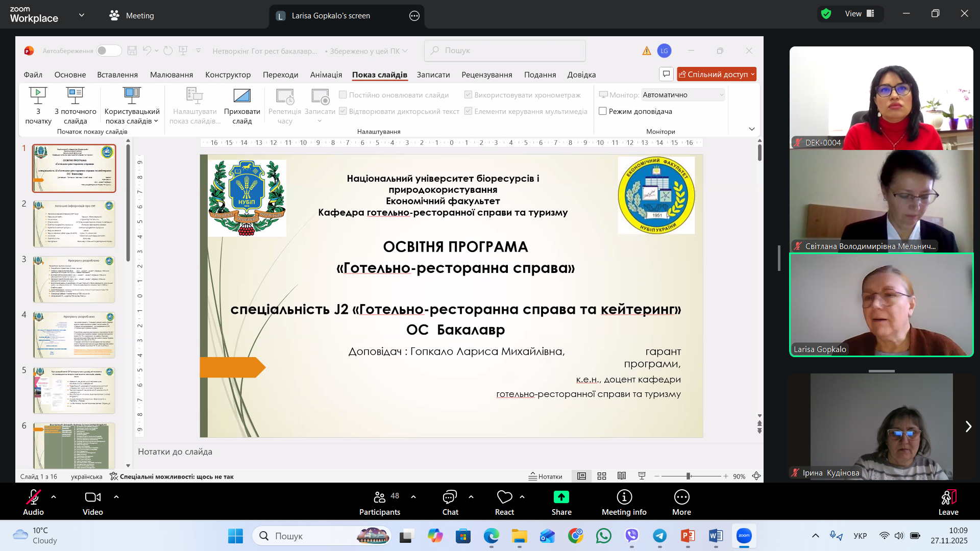Open the Анімація ribbon tab
Viewport: 980px width, 551px height.
pos(326,74)
